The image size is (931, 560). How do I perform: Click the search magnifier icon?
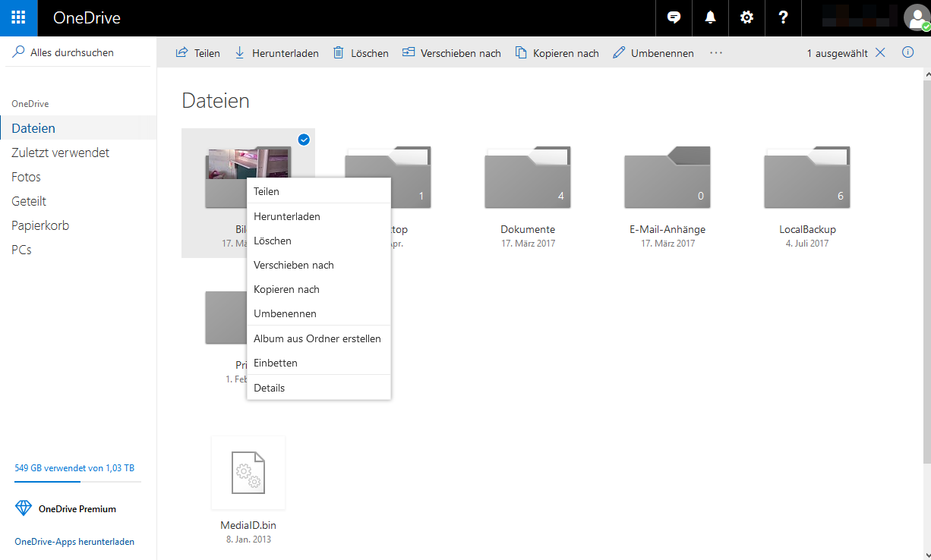(x=19, y=52)
